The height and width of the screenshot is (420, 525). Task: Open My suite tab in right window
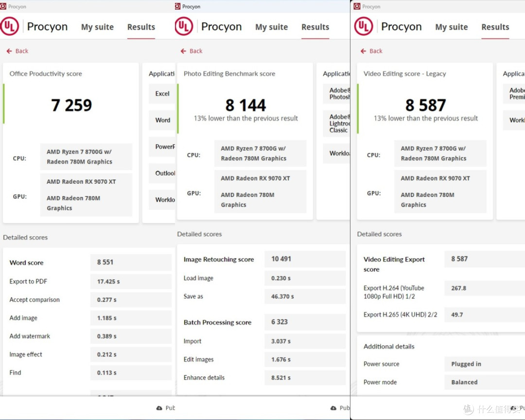pyautogui.click(x=451, y=27)
